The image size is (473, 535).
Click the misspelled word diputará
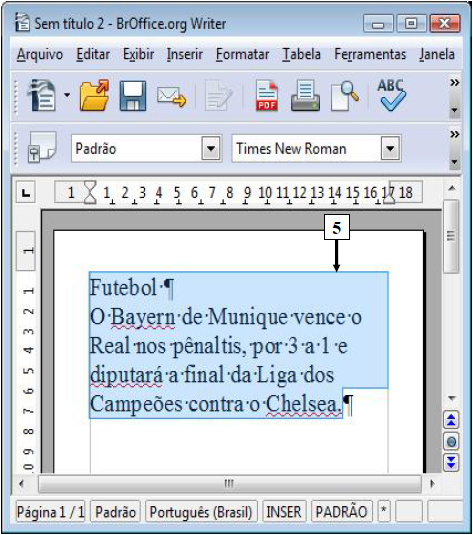pyautogui.click(x=126, y=376)
